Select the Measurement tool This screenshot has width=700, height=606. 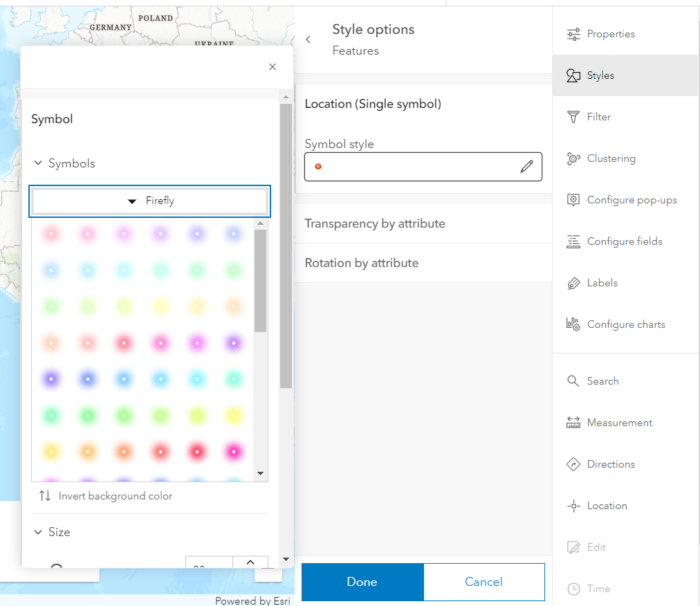point(618,422)
